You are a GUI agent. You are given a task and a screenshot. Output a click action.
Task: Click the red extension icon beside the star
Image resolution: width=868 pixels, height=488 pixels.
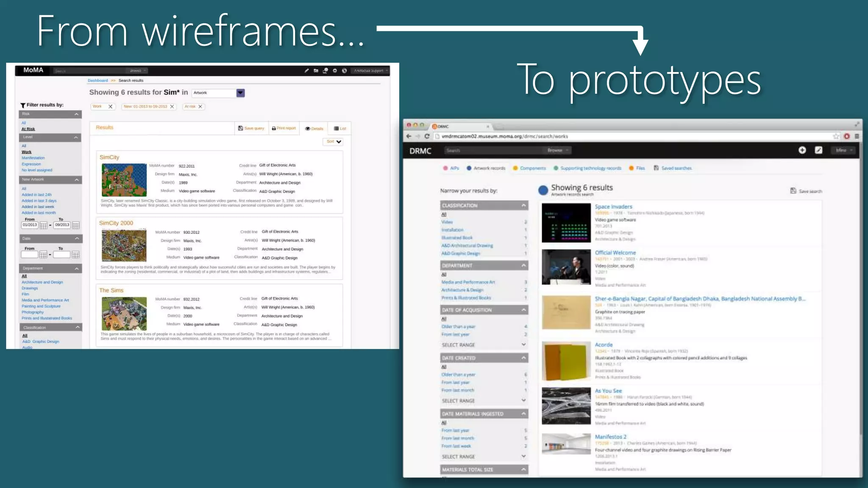(x=847, y=136)
